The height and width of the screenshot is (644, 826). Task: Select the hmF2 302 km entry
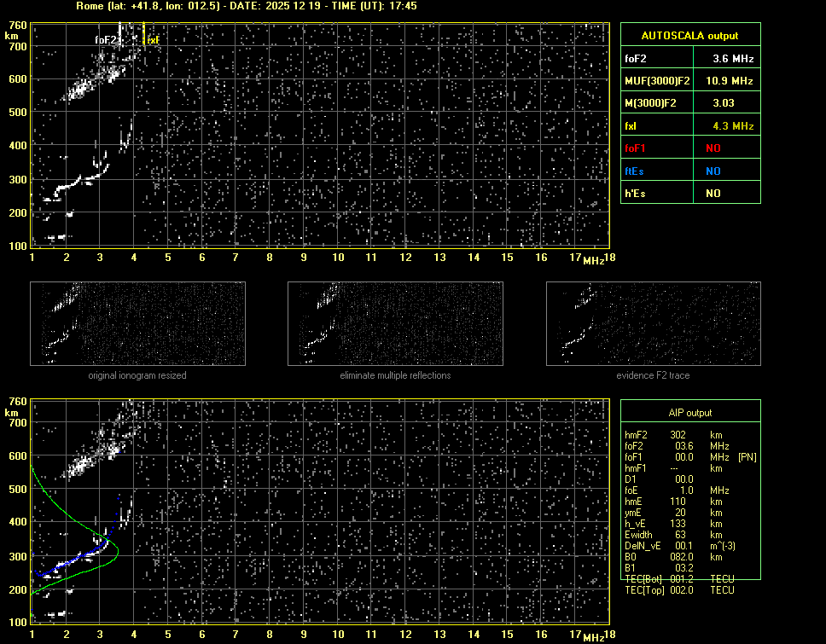tap(666, 435)
